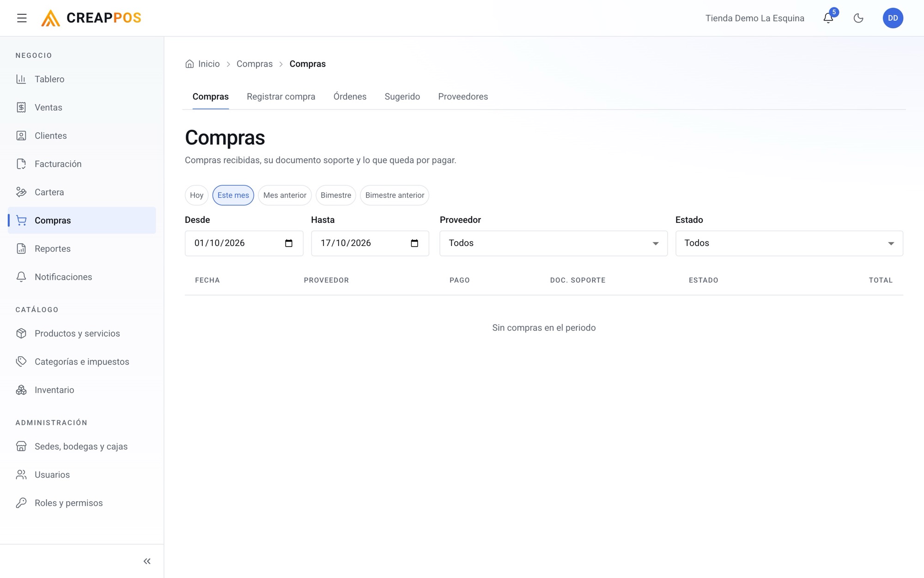This screenshot has width=924, height=578.
Task: Click the Clientes contact icon in sidebar
Action: pos(21,135)
